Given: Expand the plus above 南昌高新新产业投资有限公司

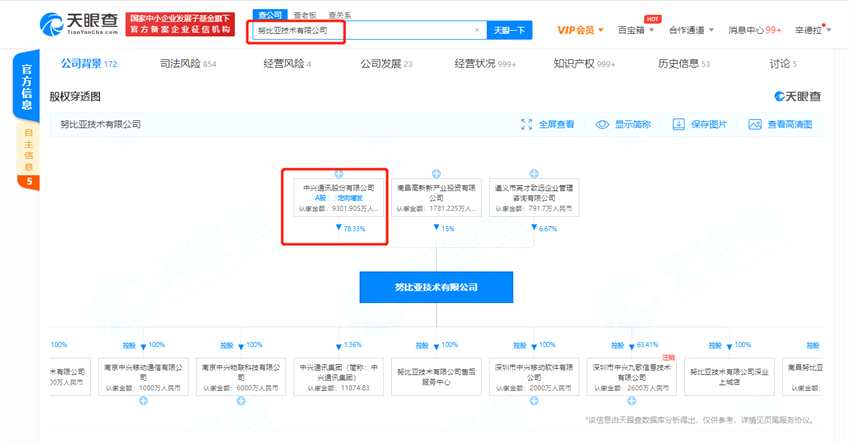Looking at the screenshot, I should point(436,174).
